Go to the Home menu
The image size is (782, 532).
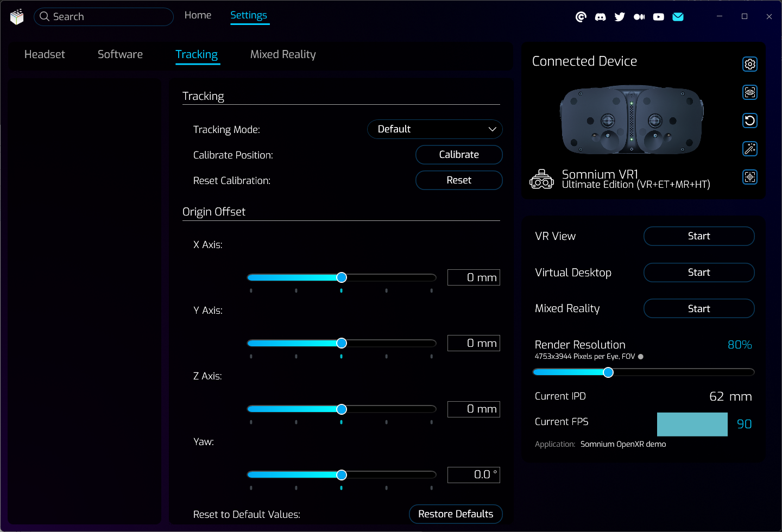pyautogui.click(x=198, y=15)
